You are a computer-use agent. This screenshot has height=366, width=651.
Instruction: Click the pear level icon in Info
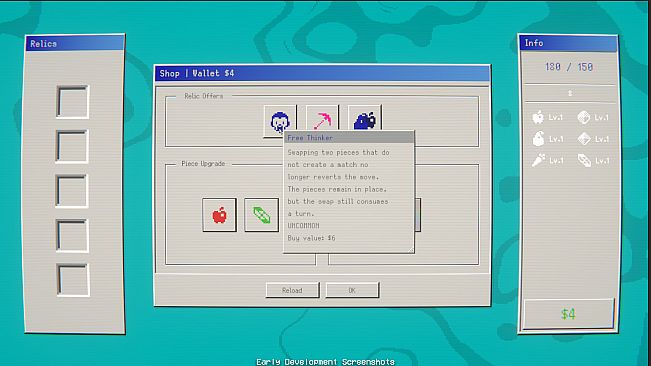pos(538,139)
